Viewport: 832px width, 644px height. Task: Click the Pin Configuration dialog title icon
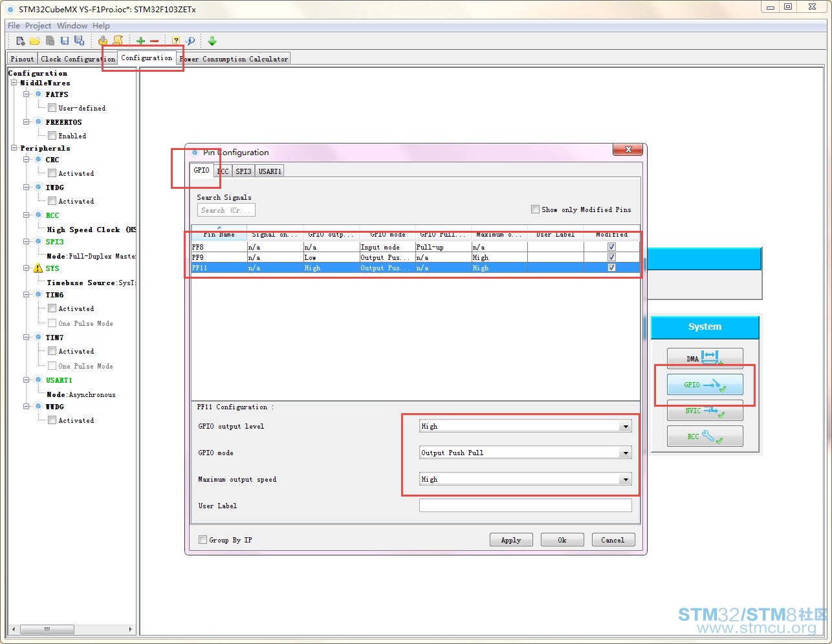195,153
